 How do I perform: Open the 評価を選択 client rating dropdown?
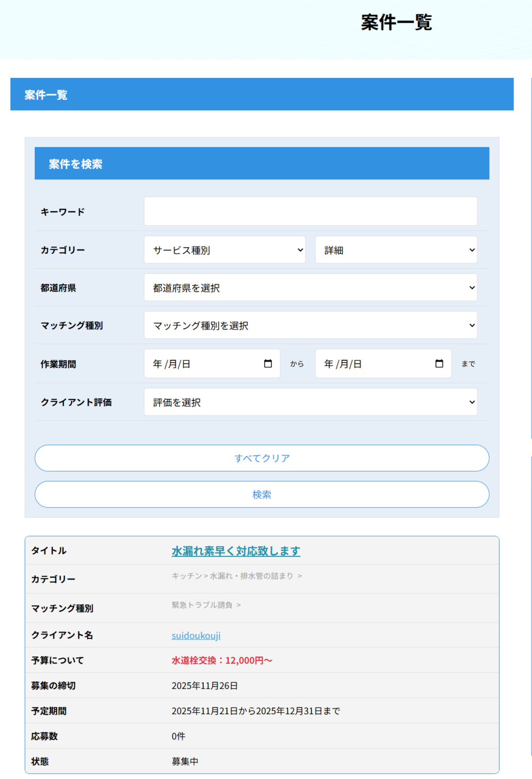(x=310, y=402)
